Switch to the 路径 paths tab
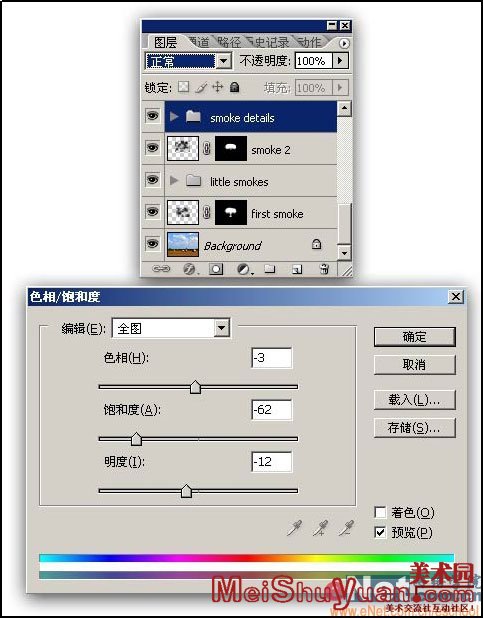 tap(229, 42)
